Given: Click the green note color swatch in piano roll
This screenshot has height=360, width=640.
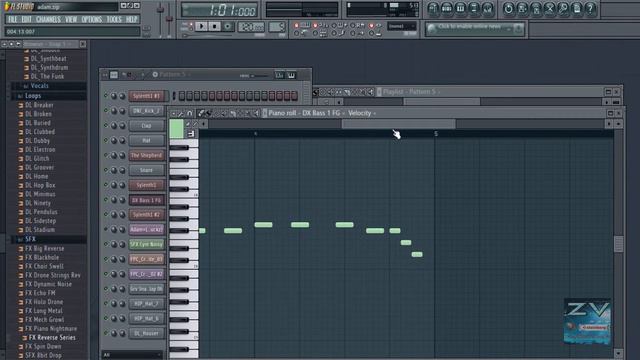Looking at the screenshot, I should (176, 129).
